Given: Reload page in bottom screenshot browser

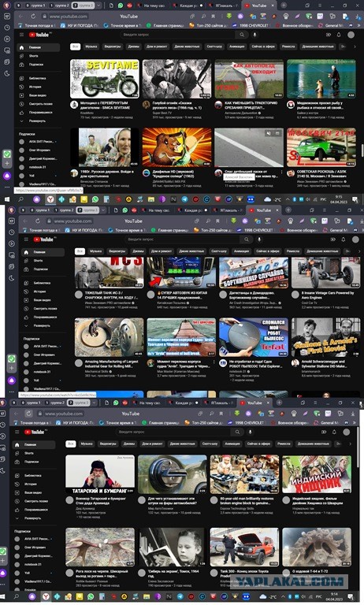Looking at the screenshot, I should [28, 414].
